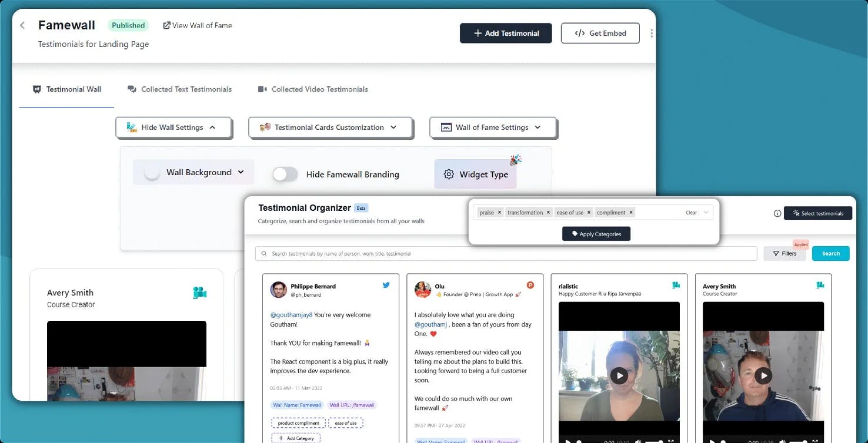Expand Testimonial Cards Customization
This screenshot has height=443, width=868.
(330, 127)
